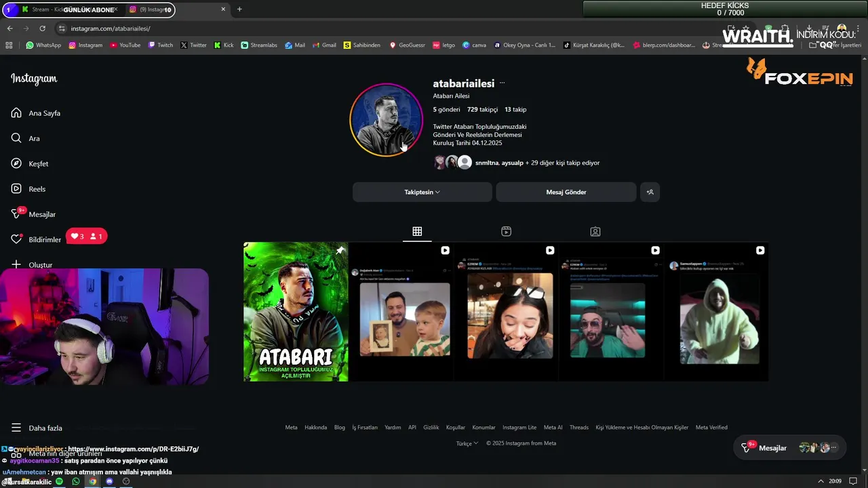Screen dimensions: 868x488
Task: Open profile options three-dots next to atabariailesi
Action: [x=502, y=83]
